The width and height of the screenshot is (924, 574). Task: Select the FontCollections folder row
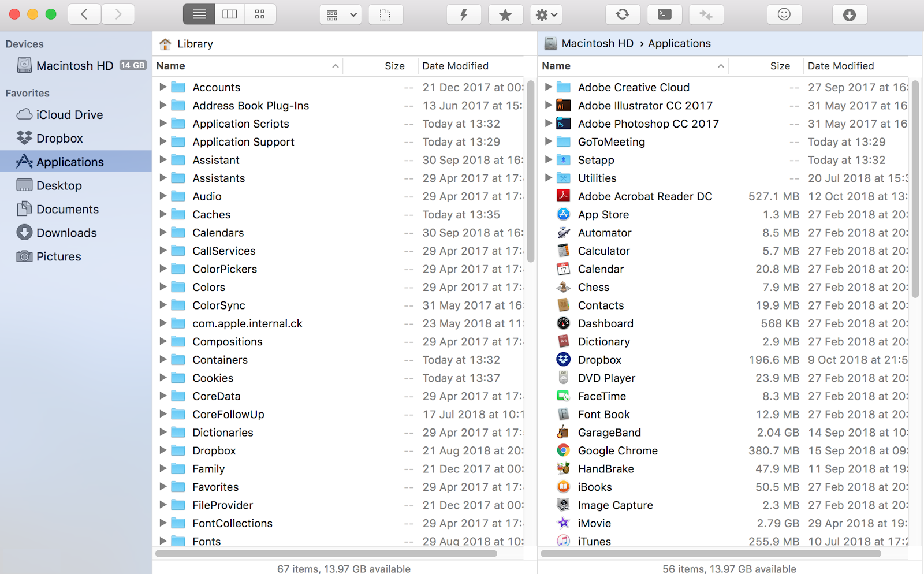339,523
